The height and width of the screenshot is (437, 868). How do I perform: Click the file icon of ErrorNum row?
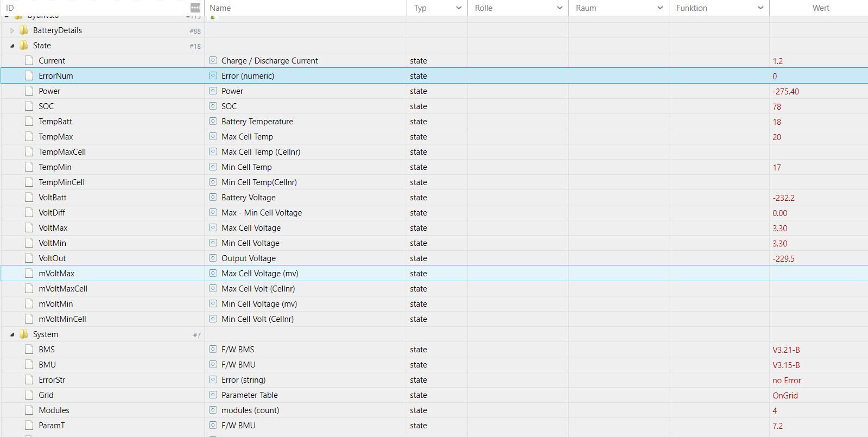(29, 76)
